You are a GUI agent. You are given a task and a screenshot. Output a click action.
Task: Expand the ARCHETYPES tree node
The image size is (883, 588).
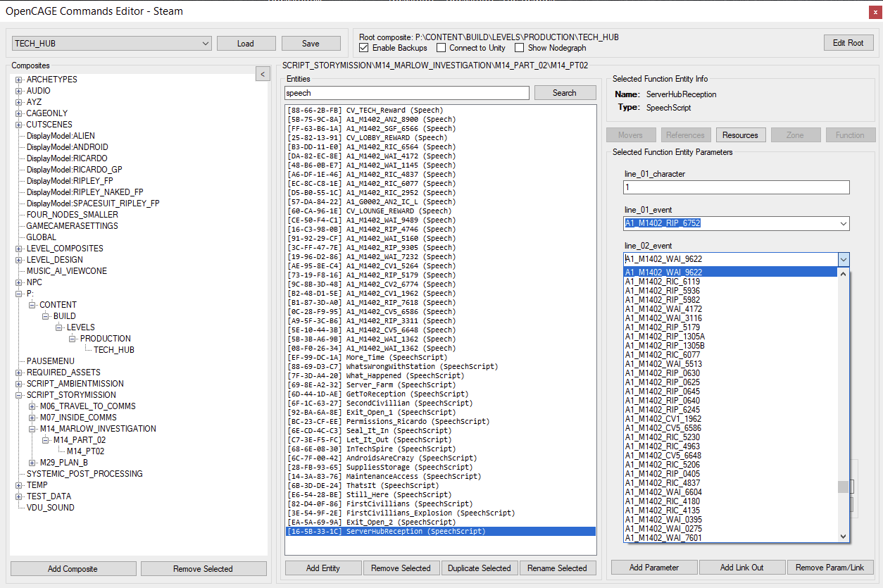tap(19, 80)
